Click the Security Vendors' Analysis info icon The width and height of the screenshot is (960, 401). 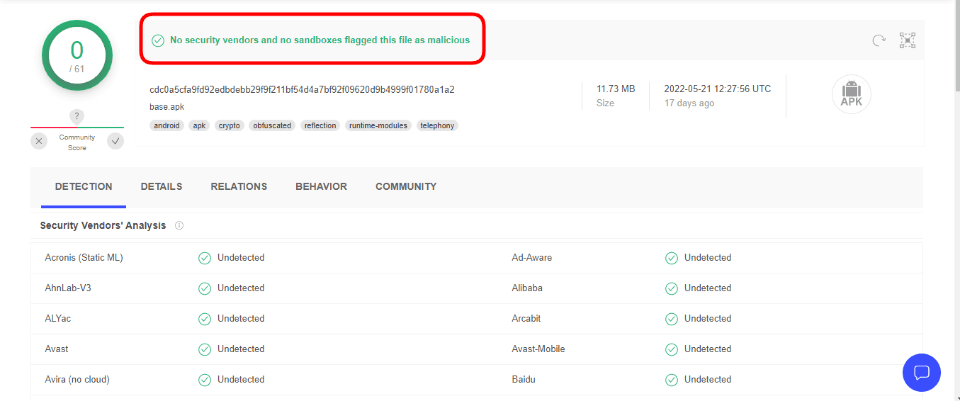pyautogui.click(x=179, y=226)
